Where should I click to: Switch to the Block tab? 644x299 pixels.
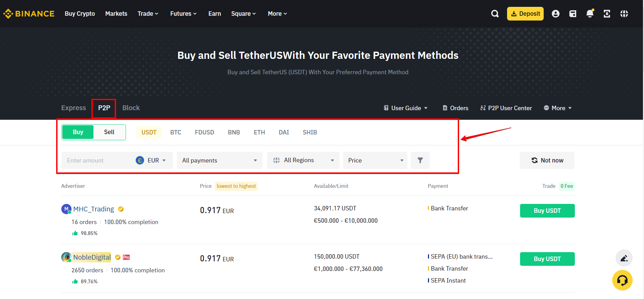click(x=131, y=108)
